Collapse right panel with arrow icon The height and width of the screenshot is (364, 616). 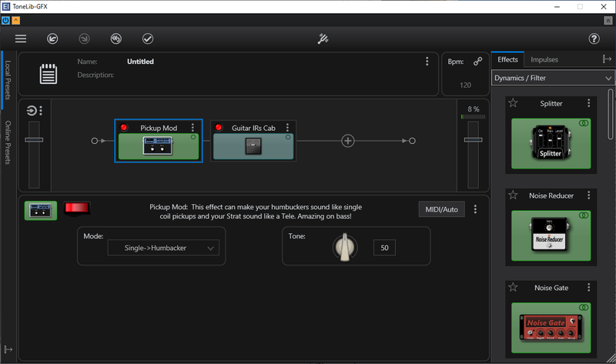(607, 59)
